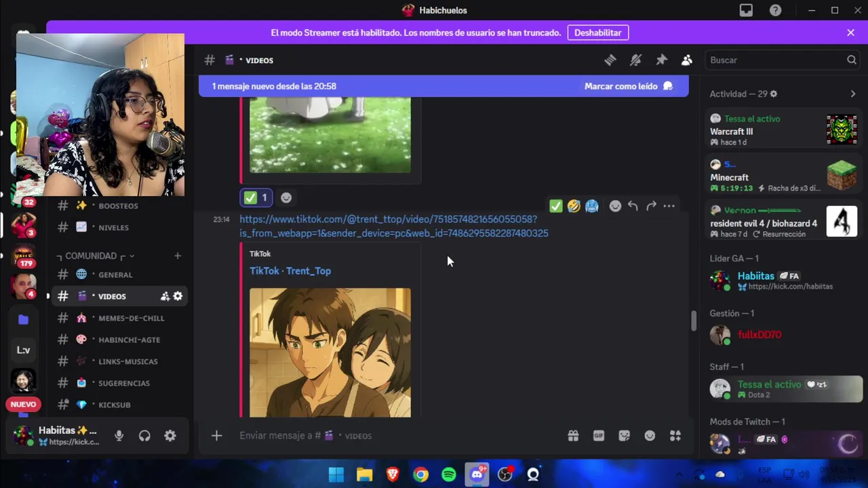868x488 pixels.
Task: Select the LINKS-MUSICAS channel
Action: [x=118, y=361]
